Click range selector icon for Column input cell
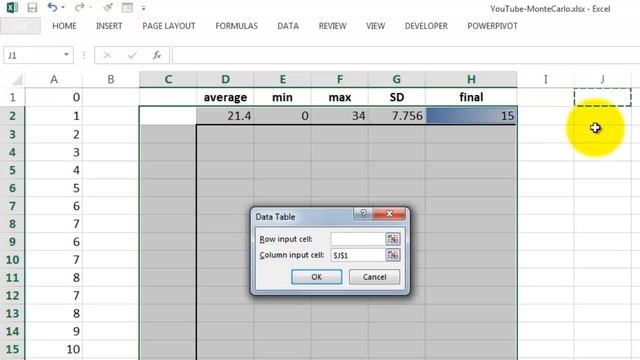This screenshot has width=640, height=360. tap(393, 255)
